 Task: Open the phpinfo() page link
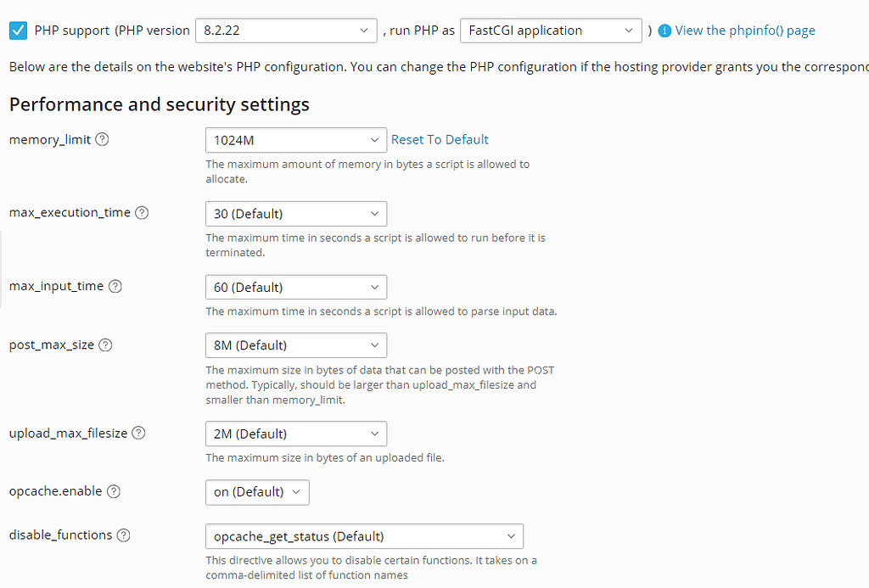click(747, 30)
